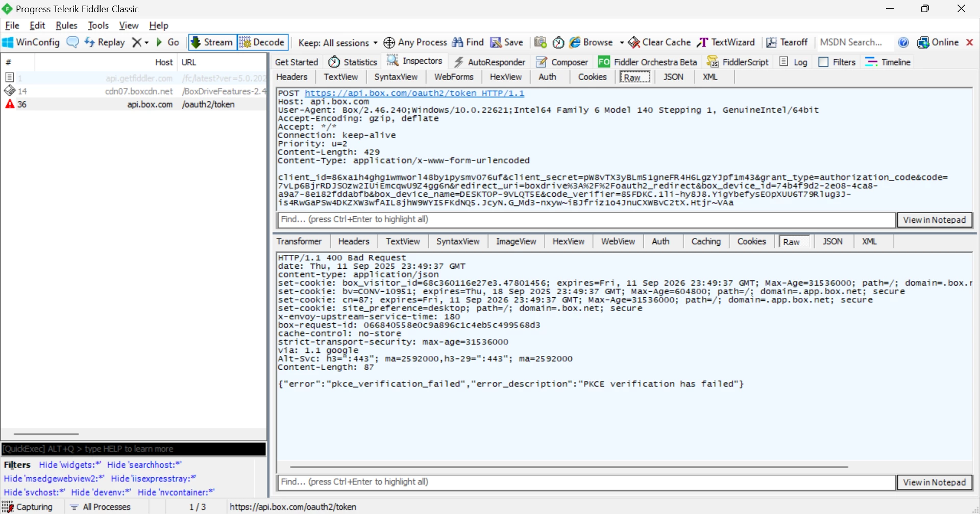Click the timer stopwatch icon
Screen dimensions: 980x514
click(558, 42)
